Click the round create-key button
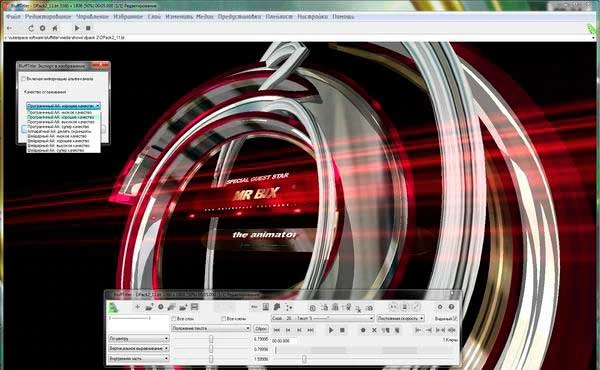This screenshot has height=370, width=600. (363, 330)
